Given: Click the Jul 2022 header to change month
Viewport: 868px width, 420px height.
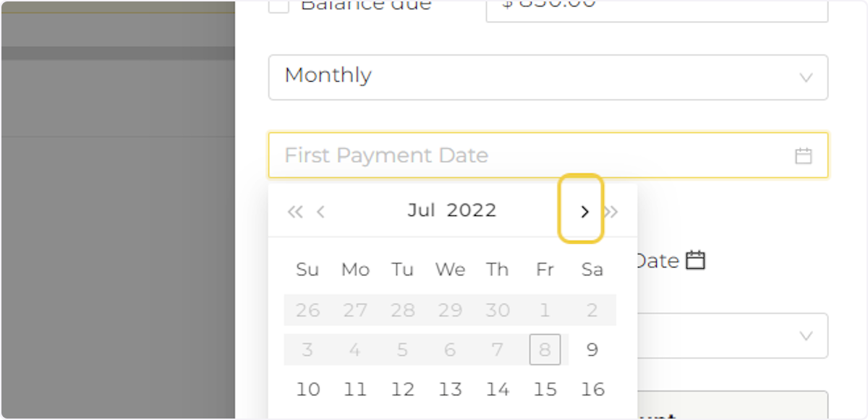Looking at the screenshot, I should pyautogui.click(x=451, y=210).
